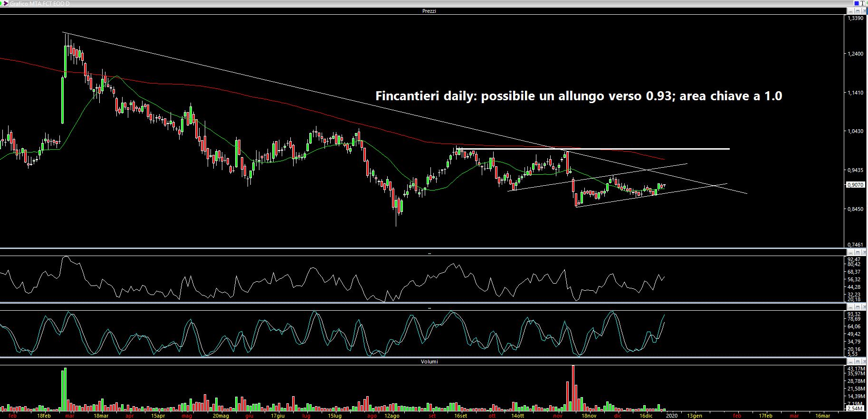
Task: Select the thick horizontal resistance line at 1.0
Action: point(593,149)
